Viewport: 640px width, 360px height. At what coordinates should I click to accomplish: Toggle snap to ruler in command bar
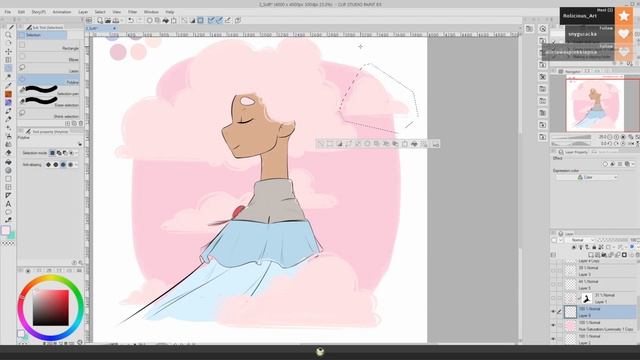[x=211, y=20]
